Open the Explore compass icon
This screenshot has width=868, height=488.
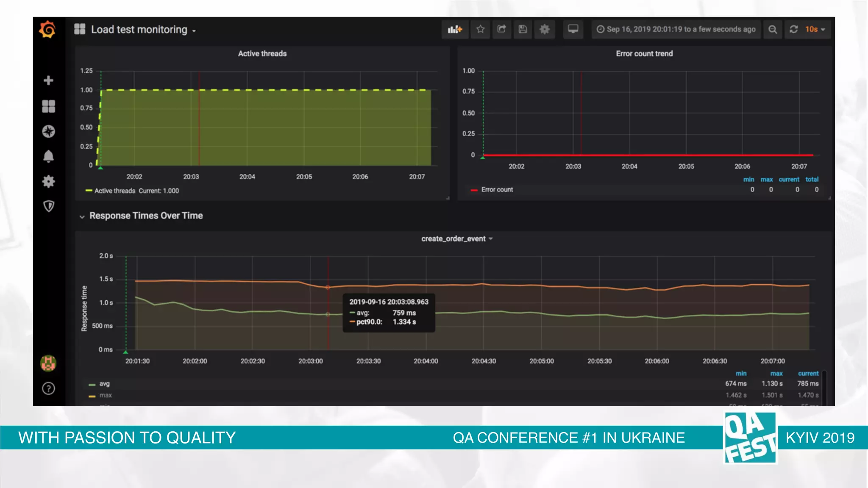tap(48, 131)
